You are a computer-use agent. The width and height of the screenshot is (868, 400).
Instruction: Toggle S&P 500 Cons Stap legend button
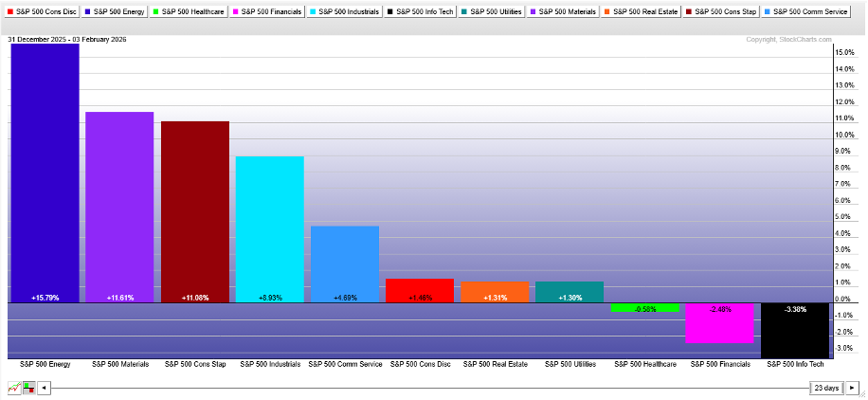tap(722, 11)
